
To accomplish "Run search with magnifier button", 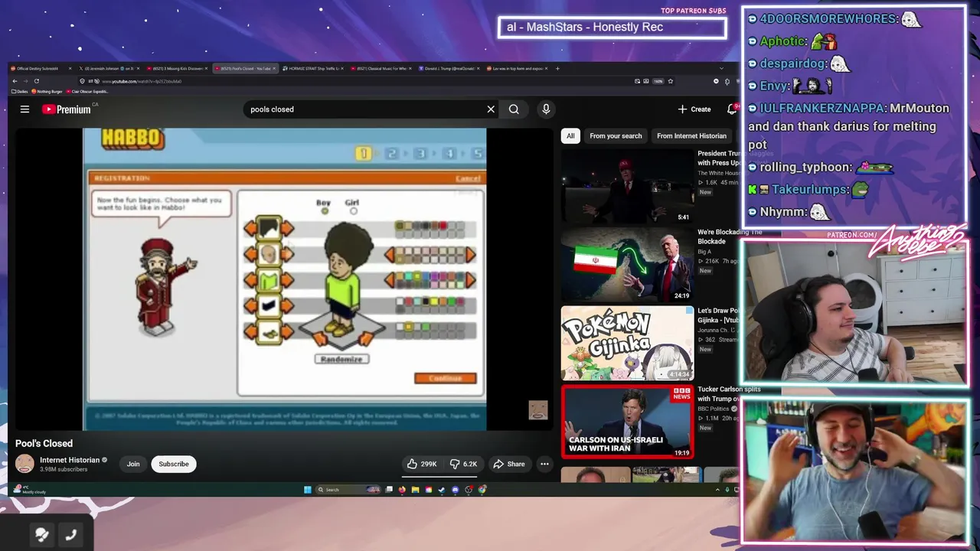I will pos(514,109).
